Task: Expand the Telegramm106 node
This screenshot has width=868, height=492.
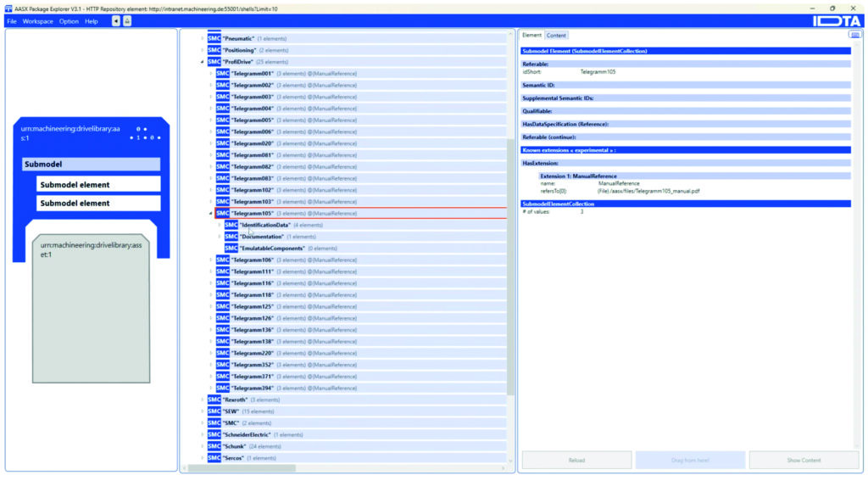Action: (211, 260)
